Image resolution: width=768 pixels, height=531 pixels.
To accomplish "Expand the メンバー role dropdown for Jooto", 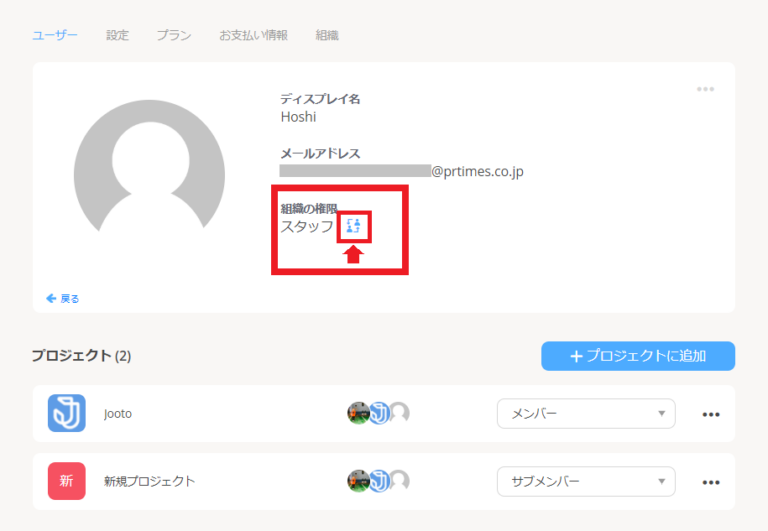I will coord(586,413).
